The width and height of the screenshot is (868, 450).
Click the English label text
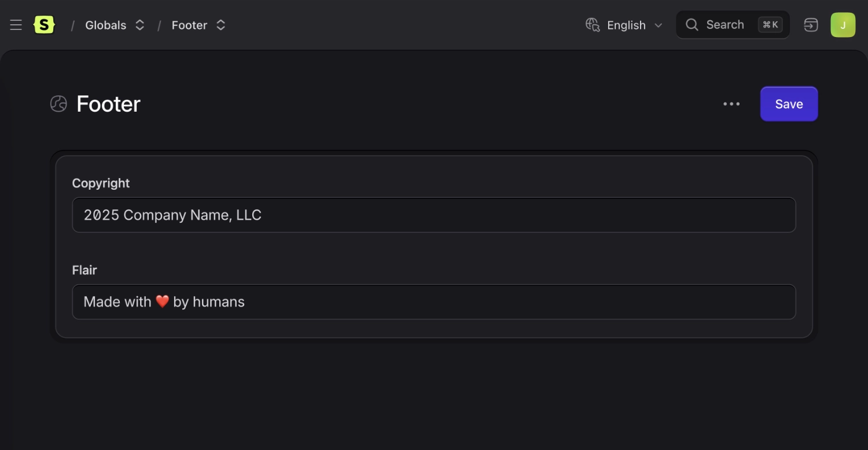pyautogui.click(x=626, y=25)
